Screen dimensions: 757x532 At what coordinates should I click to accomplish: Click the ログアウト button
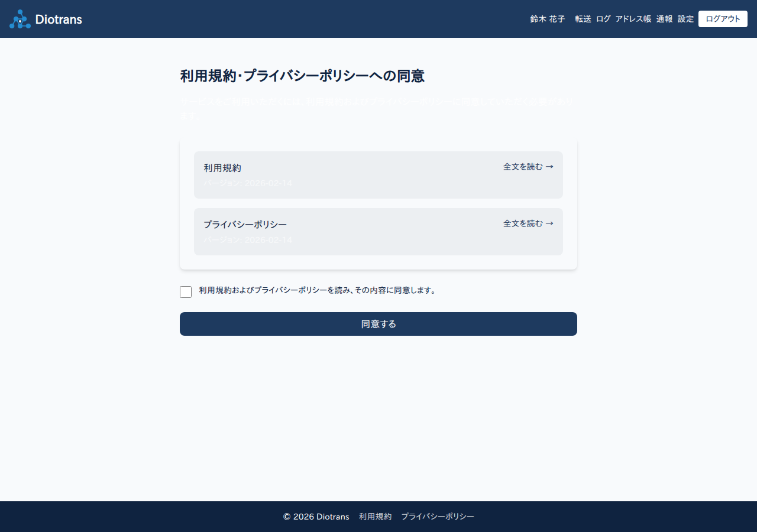click(x=723, y=19)
